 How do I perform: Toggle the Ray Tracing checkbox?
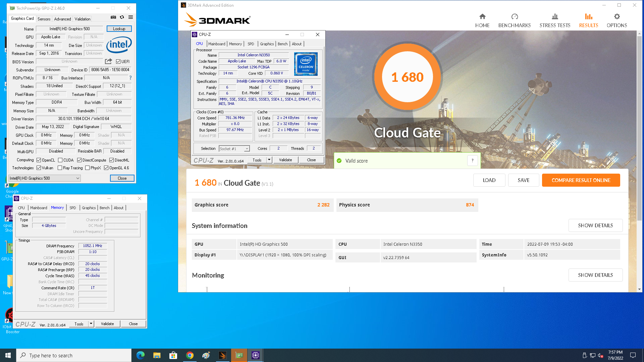point(60,168)
